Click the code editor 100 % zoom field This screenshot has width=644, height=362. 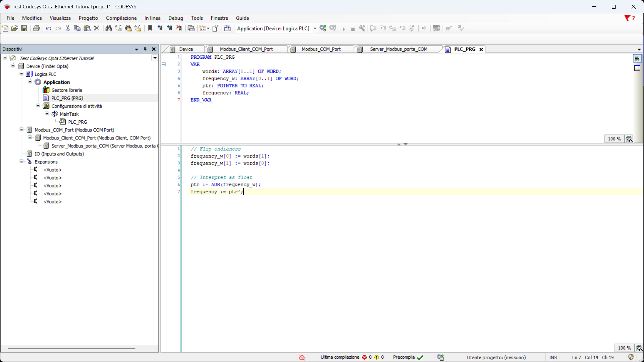pyautogui.click(x=624, y=348)
